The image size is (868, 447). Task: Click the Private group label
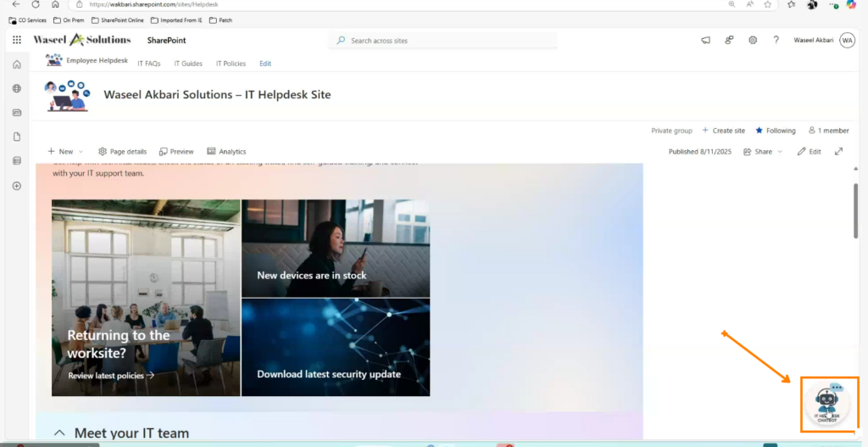coord(671,131)
